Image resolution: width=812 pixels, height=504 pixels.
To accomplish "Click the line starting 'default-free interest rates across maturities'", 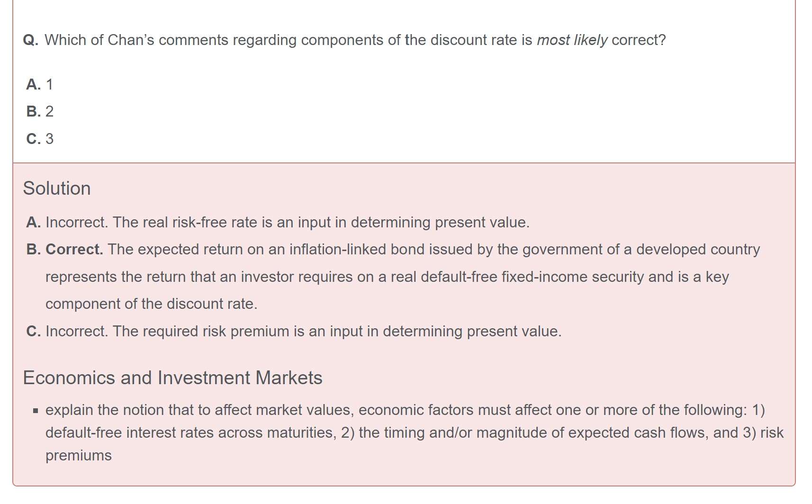I will [x=414, y=433].
